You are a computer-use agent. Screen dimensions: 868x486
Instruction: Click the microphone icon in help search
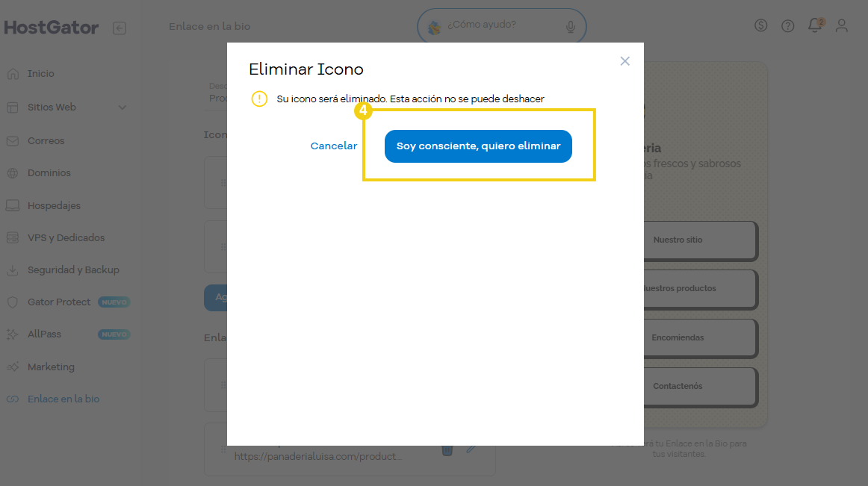pos(570,26)
